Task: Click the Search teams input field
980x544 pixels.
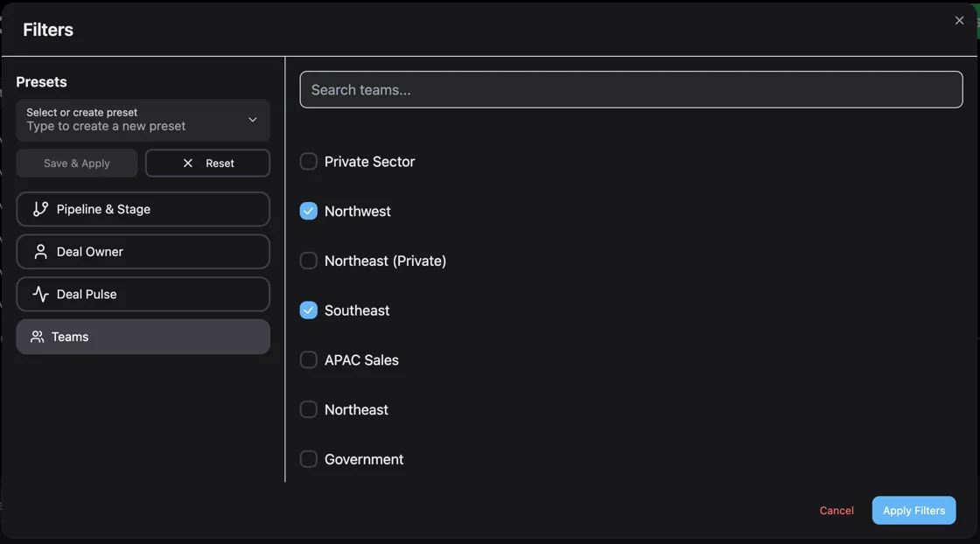Action: pos(631,89)
